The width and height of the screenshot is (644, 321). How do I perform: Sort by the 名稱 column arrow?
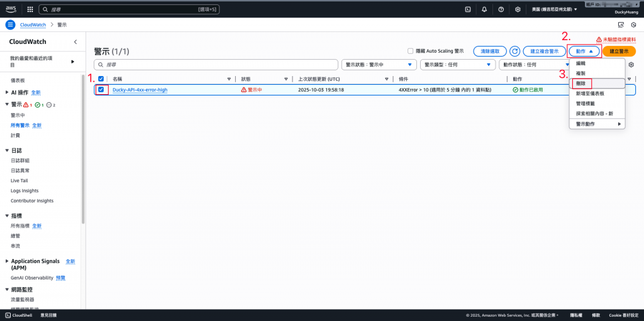click(x=229, y=79)
